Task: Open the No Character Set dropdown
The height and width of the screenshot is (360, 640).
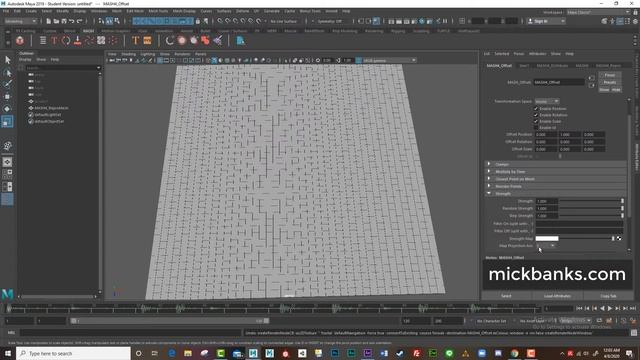Action: [x=491, y=321]
